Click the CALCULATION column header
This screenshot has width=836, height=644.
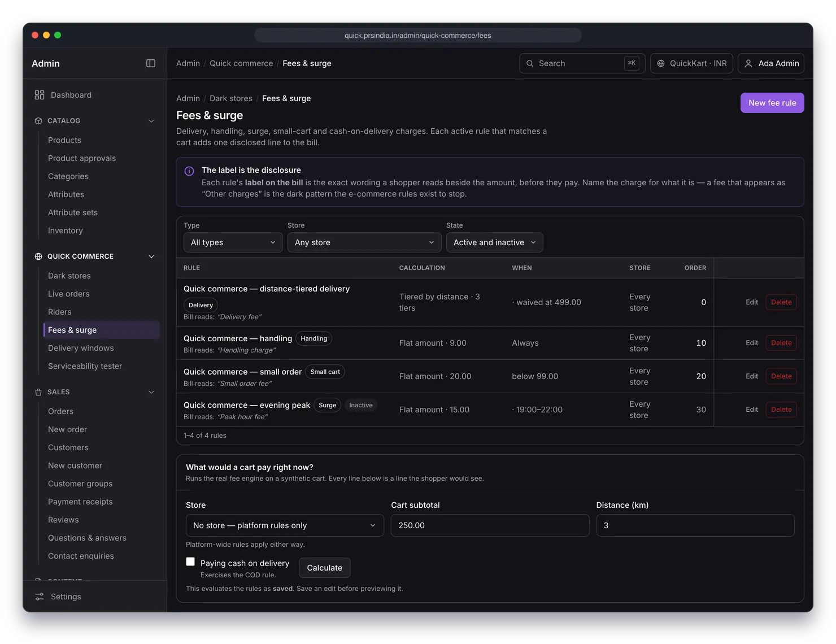(422, 268)
